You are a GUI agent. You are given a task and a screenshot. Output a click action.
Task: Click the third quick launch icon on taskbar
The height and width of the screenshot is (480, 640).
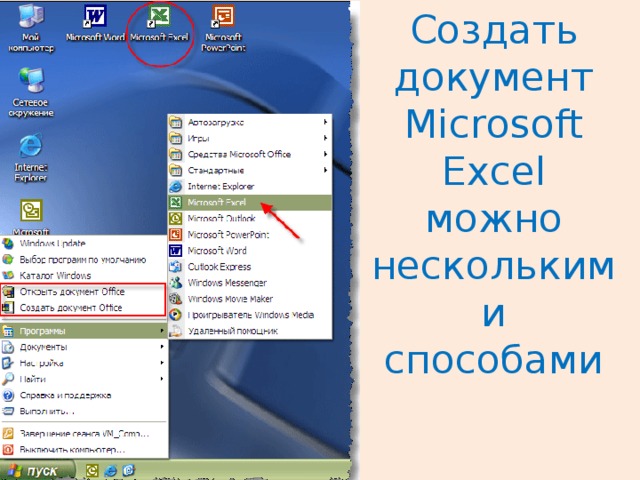(129, 471)
